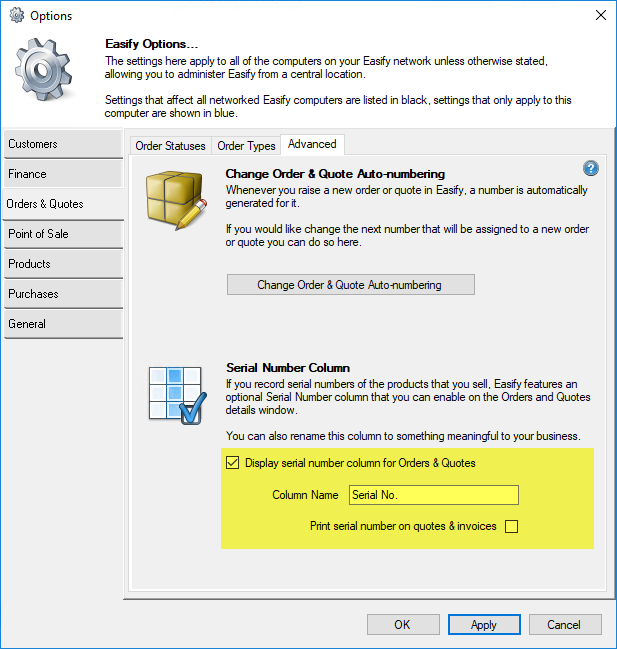Uncheck Display serial number column checkbox
Viewport: 617px width, 649px height.
pyautogui.click(x=233, y=463)
